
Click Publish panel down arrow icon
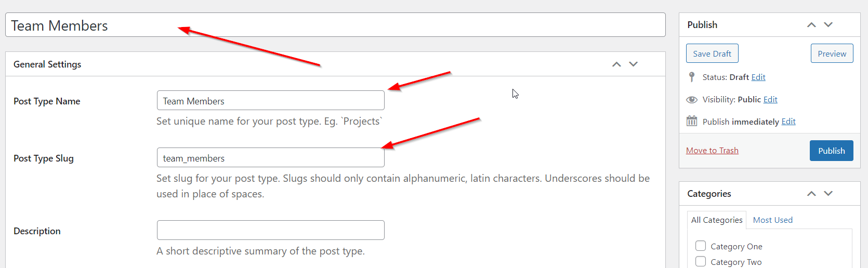point(828,25)
